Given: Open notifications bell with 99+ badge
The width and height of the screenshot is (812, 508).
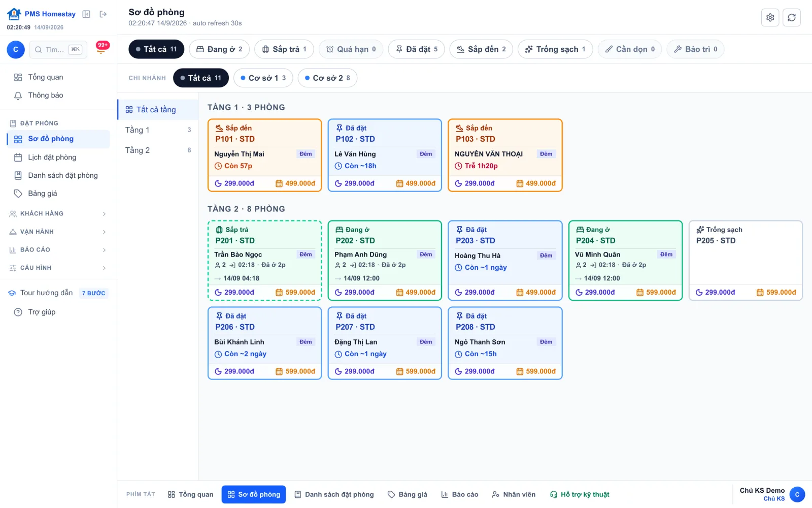Looking at the screenshot, I should [101, 49].
